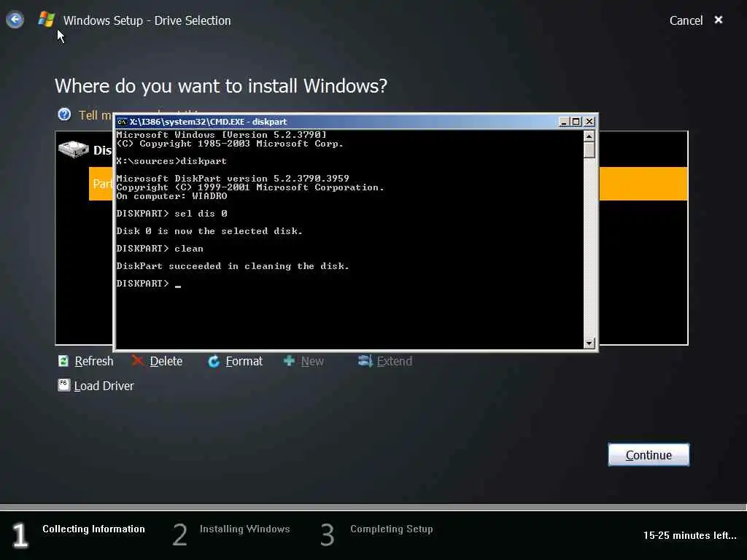Maximize the CMD.EXE window

pyautogui.click(x=576, y=122)
